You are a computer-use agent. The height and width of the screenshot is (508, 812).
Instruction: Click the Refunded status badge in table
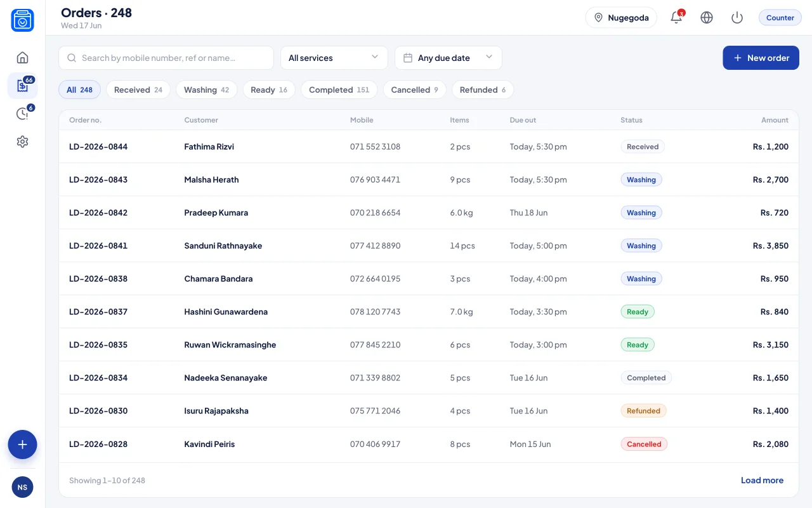point(643,411)
